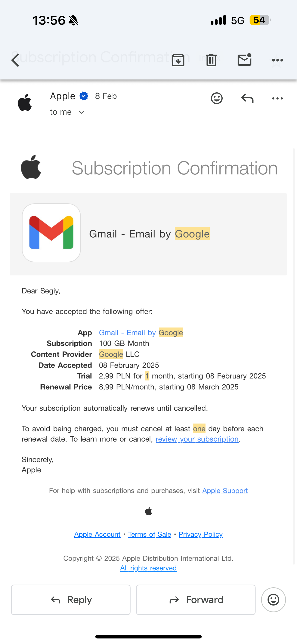Delete email with trash icon

[211, 60]
